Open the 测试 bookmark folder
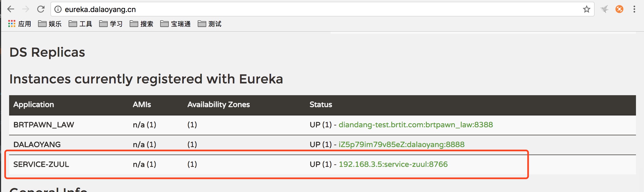This screenshot has width=644, height=192. 209,24
